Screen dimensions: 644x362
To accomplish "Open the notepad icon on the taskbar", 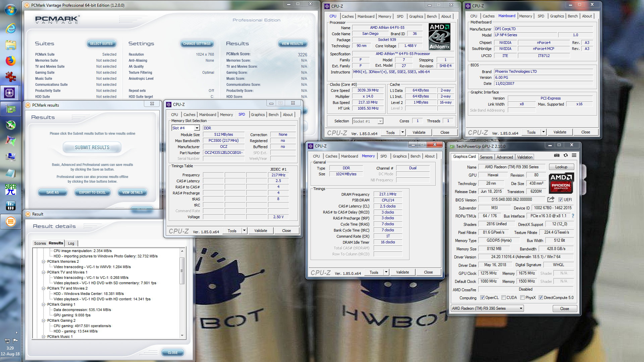I will [x=10, y=173].
